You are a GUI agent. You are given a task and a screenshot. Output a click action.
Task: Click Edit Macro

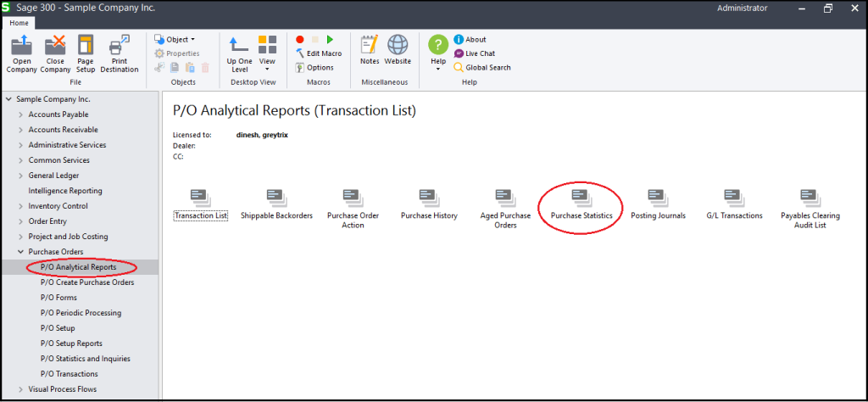(x=319, y=53)
